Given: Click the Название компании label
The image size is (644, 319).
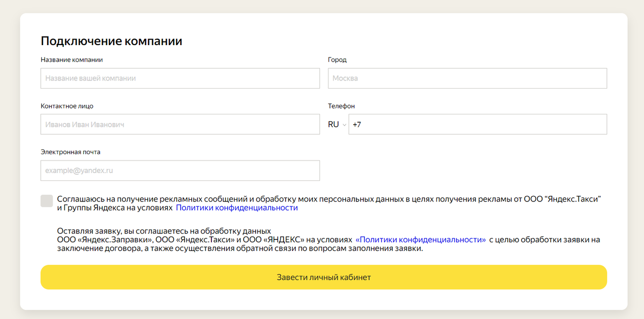Looking at the screenshot, I should click(x=72, y=60).
